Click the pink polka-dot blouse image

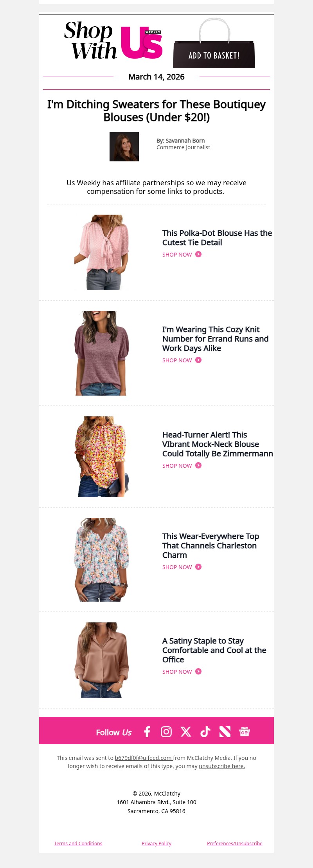click(102, 252)
